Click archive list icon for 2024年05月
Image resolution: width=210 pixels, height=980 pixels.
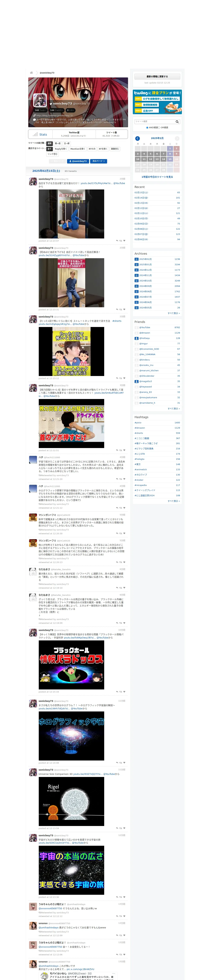pyautogui.click(x=136, y=307)
